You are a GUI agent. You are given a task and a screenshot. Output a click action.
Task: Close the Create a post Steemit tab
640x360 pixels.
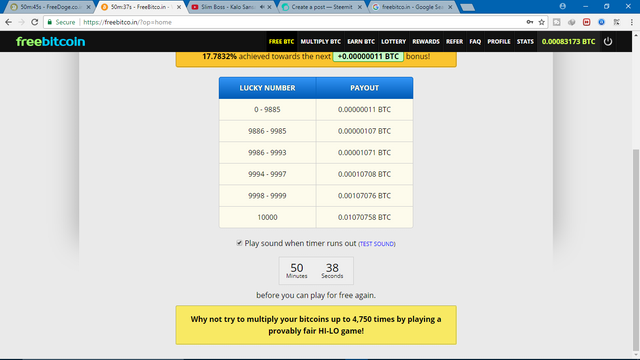[x=360, y=7]
